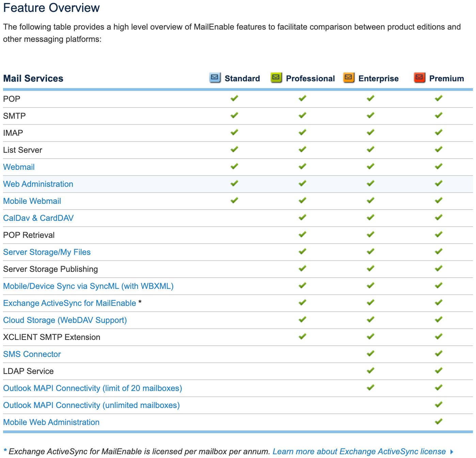Click the Standard column header text
Viewport: 476px width, 458px height.
(x=242, y=79)
